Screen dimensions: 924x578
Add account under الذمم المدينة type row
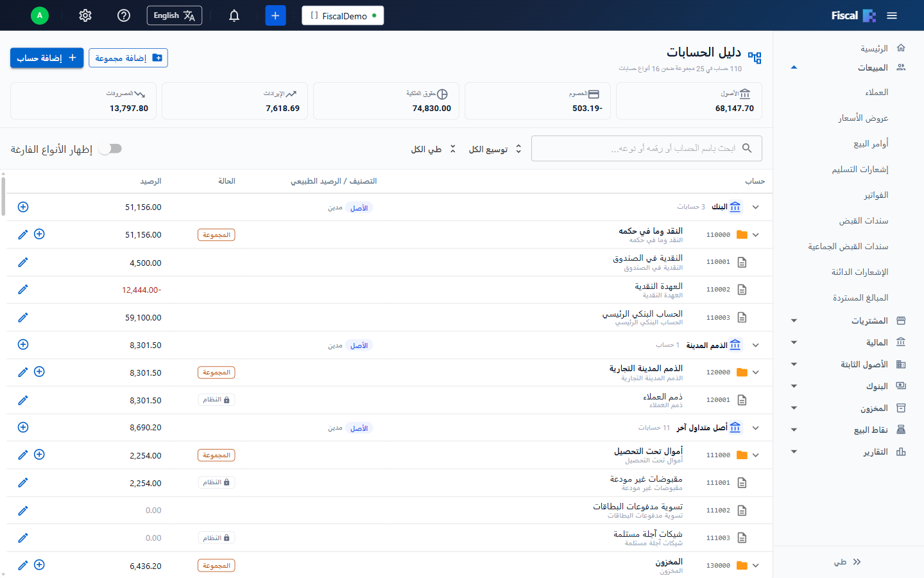(23, 345)
